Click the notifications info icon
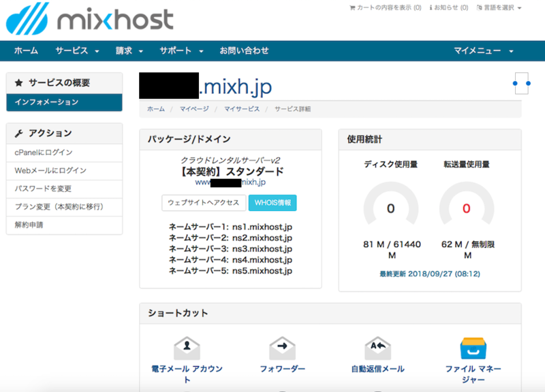The width and height of the screenshot is (545, 392). tap(431, 7)
